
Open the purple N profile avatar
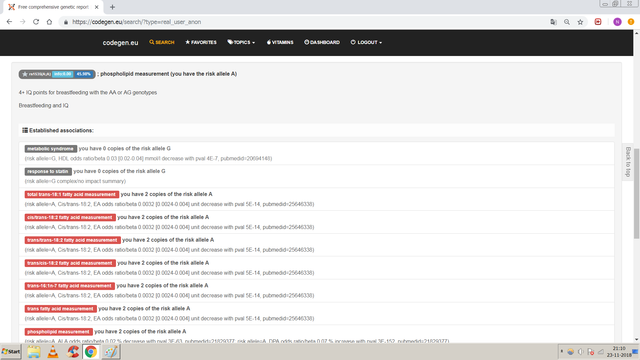coord(617,22)
